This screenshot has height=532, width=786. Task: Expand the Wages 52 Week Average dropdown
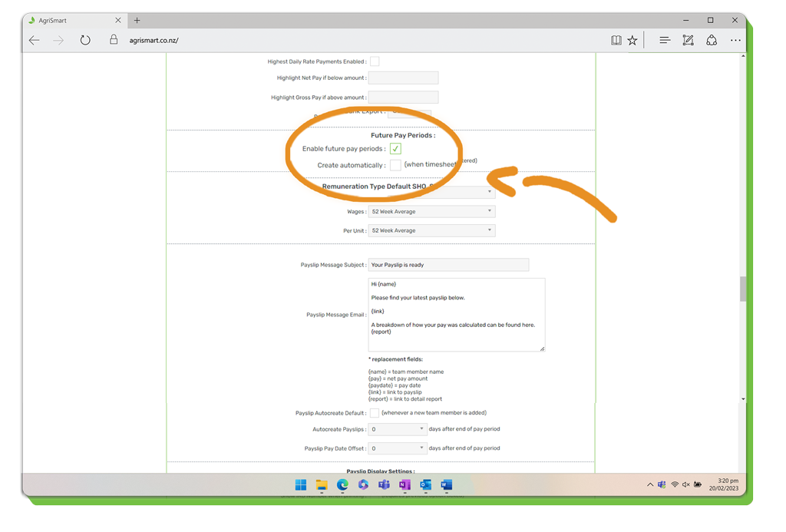[x=431, y=211]
